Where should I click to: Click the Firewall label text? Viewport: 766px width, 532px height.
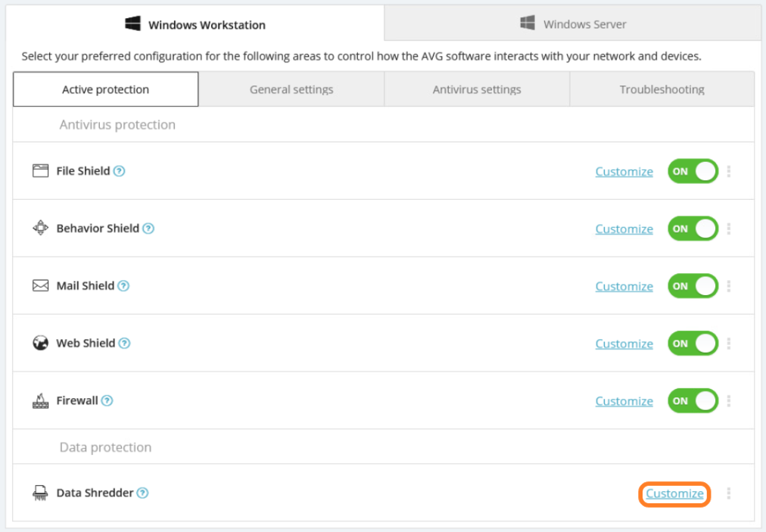(x=77, y=400)
